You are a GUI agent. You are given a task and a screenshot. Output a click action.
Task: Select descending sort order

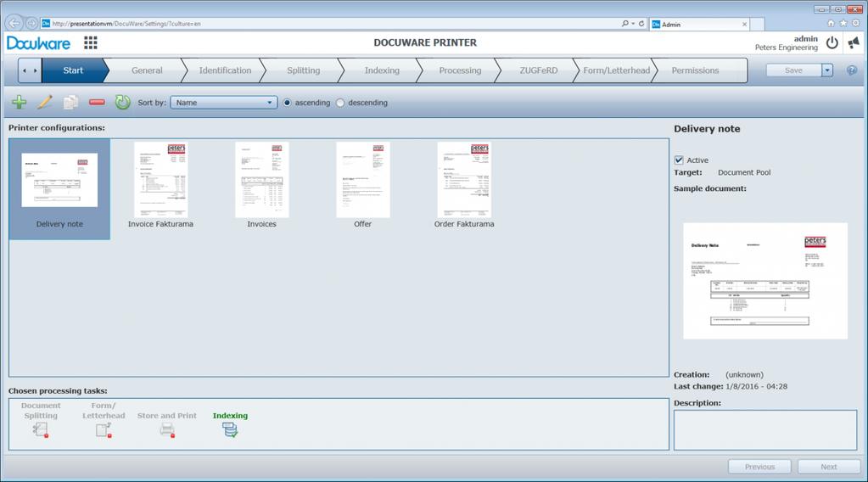click(340, 103)
